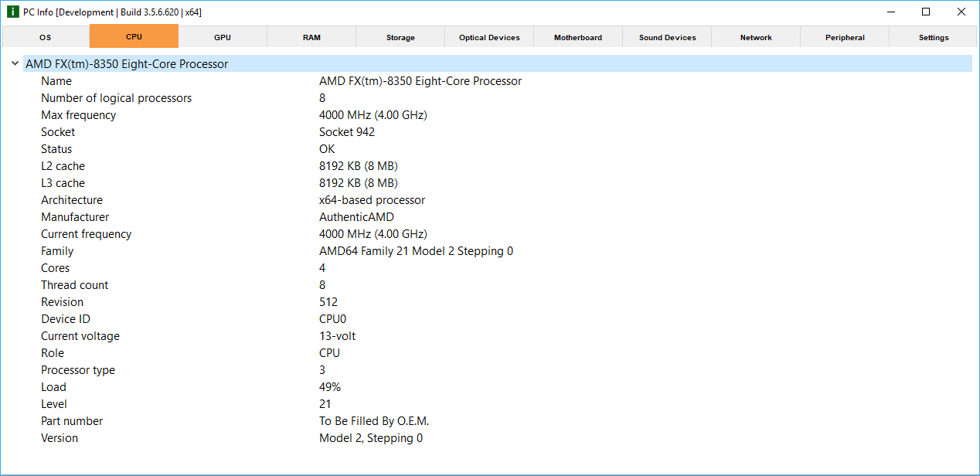
Task: Click the Architecture label
Action: (x=72, y=200)
